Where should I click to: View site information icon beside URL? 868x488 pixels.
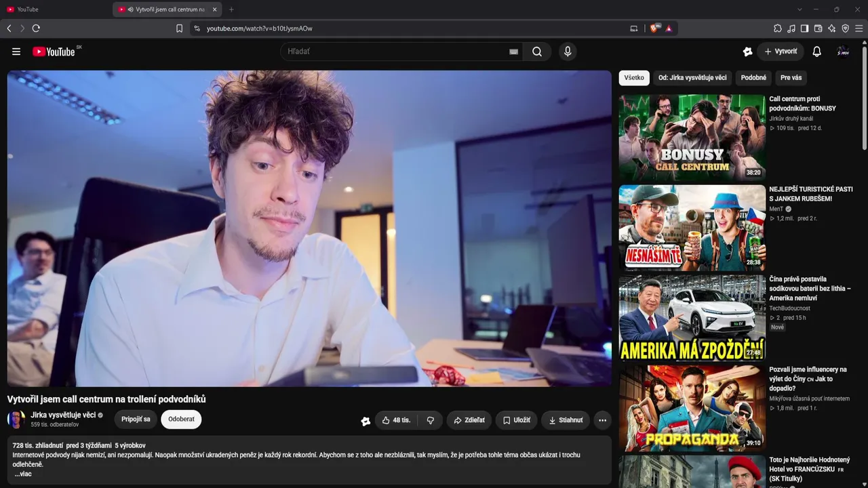(x=197, y=28)
